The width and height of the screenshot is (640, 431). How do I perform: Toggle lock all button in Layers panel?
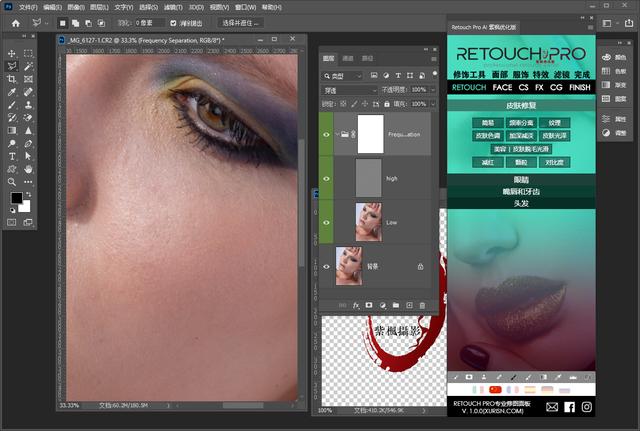[x=387, y=104]
